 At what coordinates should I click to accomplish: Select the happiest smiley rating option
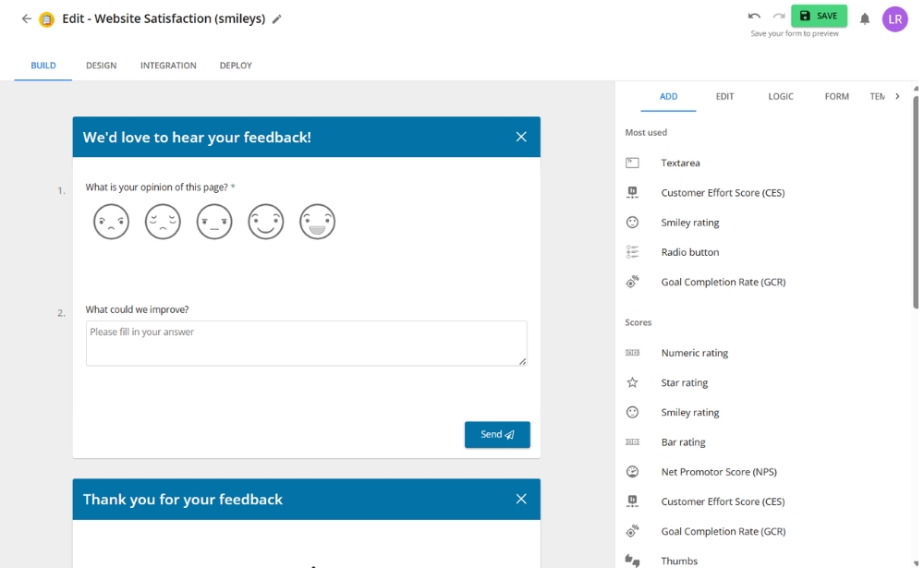click(x=317, y=222)
